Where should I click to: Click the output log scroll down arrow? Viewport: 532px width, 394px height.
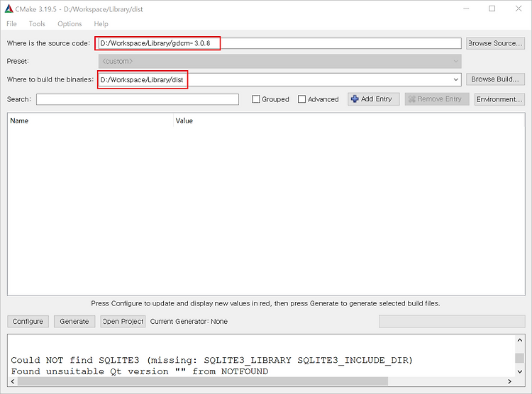[519, 371]
